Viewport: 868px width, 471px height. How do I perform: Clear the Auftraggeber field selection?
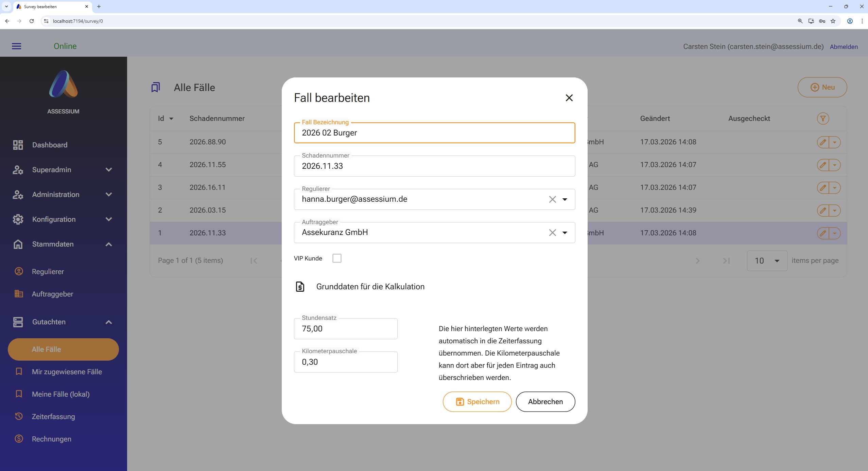coord(552,233)
